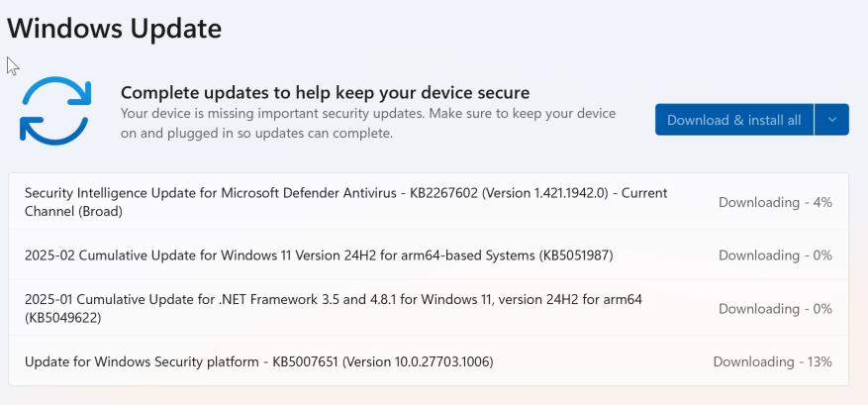The width and height of the screenshot is (868, 405).
Task: Click the Download & install all button
Action: [734, 120]
